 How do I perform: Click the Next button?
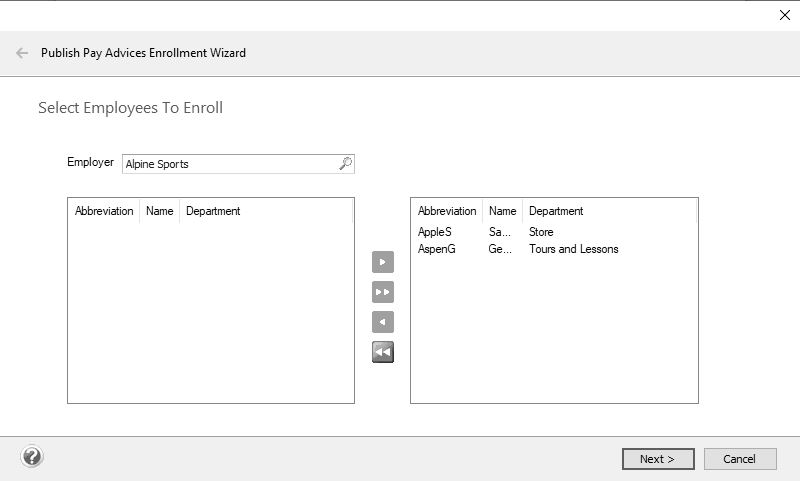(x=658, y=459)
